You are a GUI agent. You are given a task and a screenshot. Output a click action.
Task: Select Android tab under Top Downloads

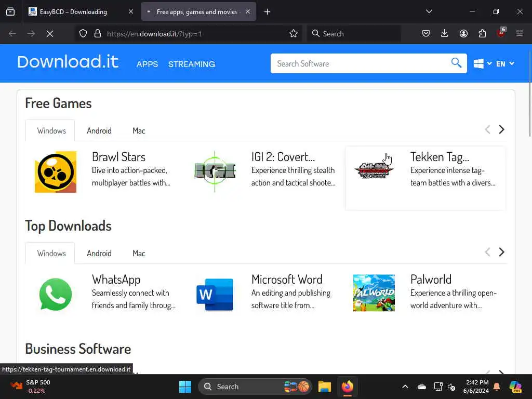pos(99,253)
